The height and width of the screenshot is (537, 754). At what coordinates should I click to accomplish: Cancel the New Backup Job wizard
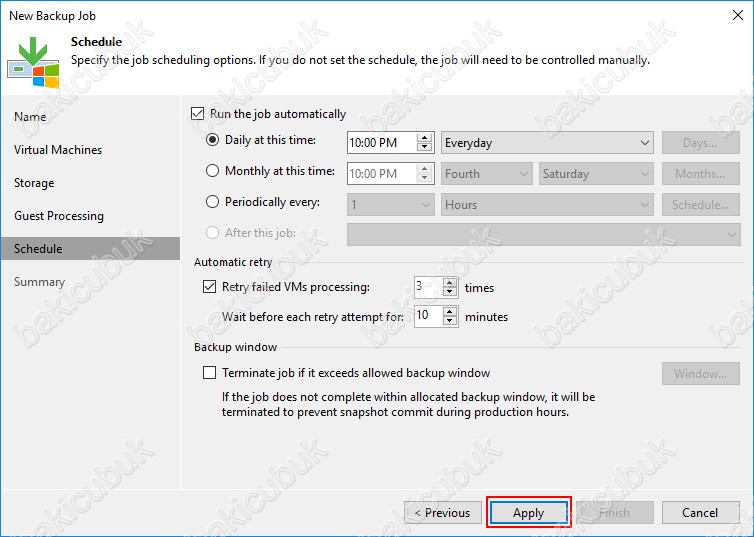coord(701,512)
